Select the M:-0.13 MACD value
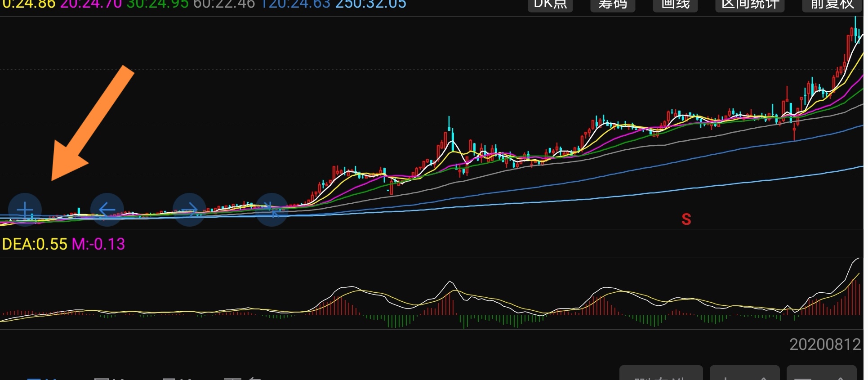868x380 pixels. click(x=98, y=244)
